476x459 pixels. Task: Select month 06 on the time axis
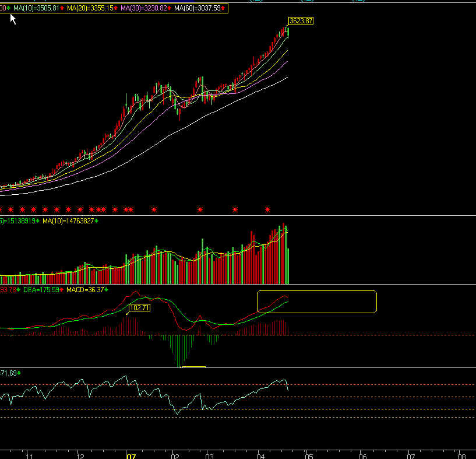click(362, 456)
